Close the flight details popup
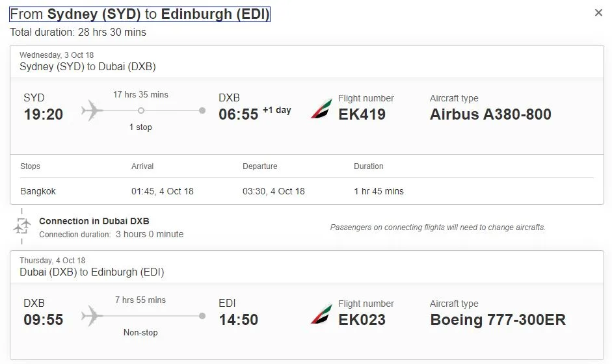612x364 pixels. (598, 13)
